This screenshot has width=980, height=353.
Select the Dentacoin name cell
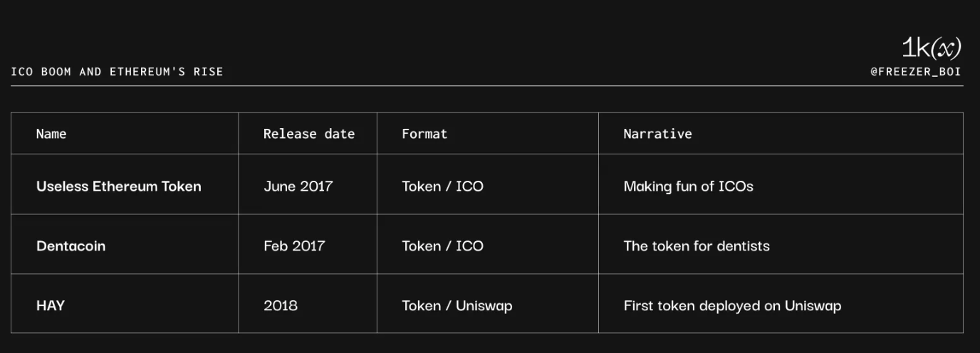point(71,246)
